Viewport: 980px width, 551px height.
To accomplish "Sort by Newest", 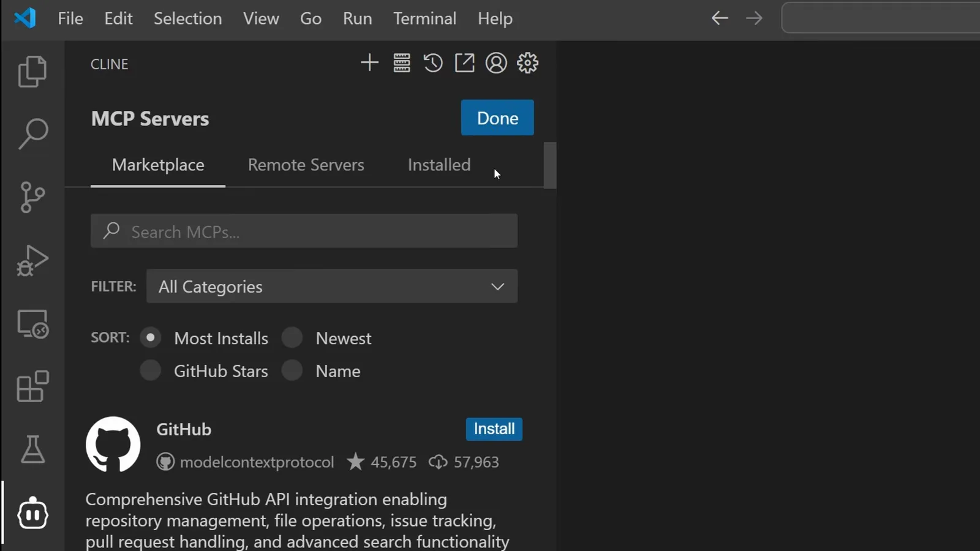I will point(292,338).
